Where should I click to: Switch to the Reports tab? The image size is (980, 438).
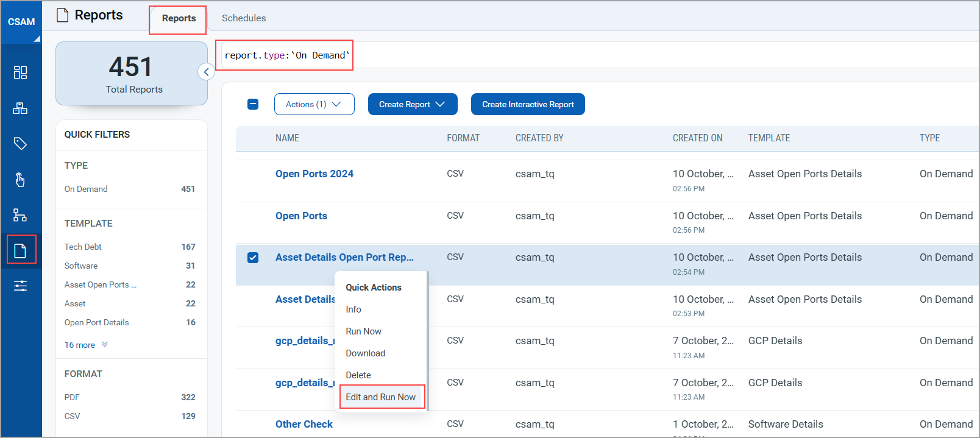[x=179, y=18]
